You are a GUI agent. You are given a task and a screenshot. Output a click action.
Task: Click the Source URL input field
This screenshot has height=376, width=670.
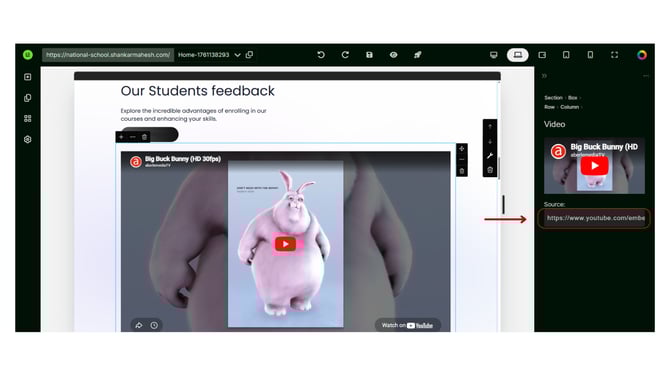pos(594,218)
